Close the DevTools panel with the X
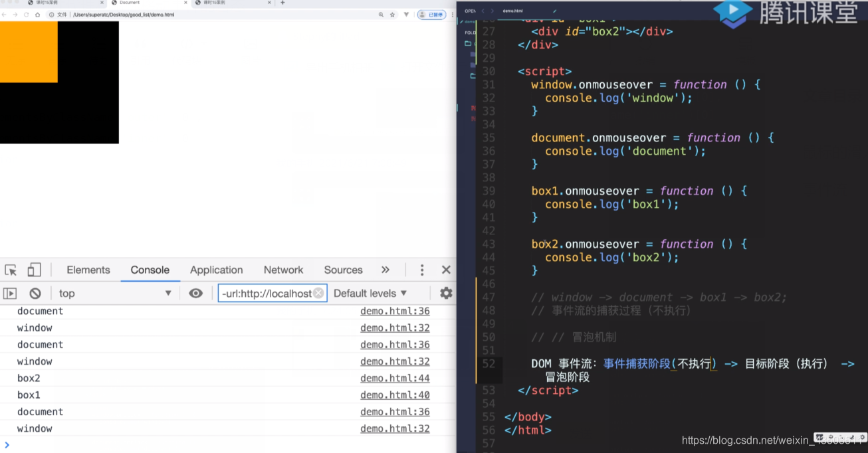The image size is (868, 453). coord(446,270)
